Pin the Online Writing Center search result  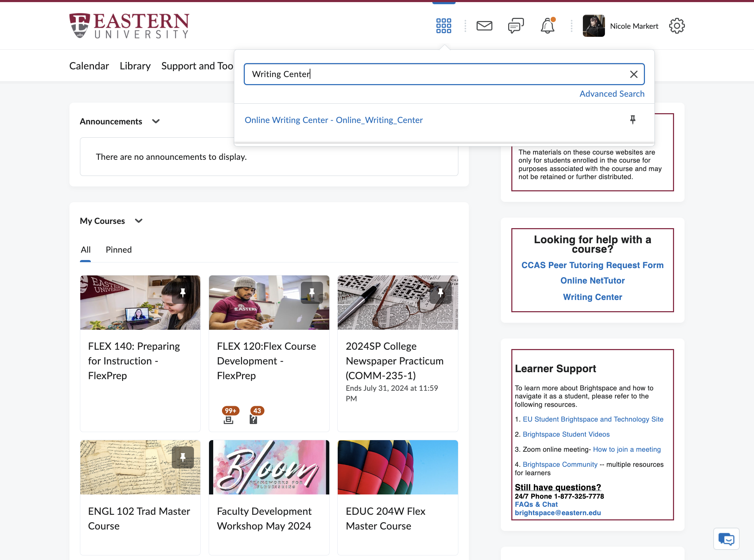pos(633,120)
